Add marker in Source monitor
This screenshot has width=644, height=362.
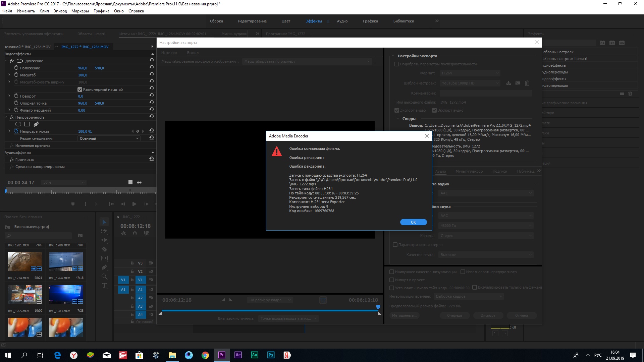coord(73,204)
